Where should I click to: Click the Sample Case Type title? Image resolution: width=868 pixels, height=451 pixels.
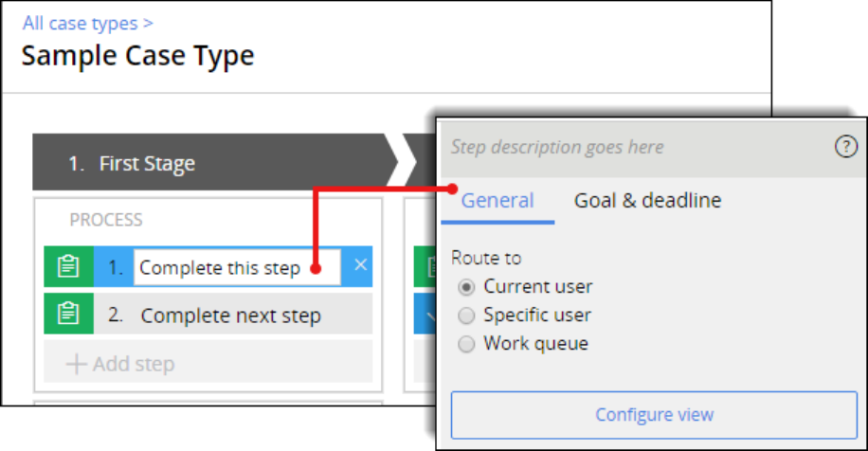click(x=138, y=56)
